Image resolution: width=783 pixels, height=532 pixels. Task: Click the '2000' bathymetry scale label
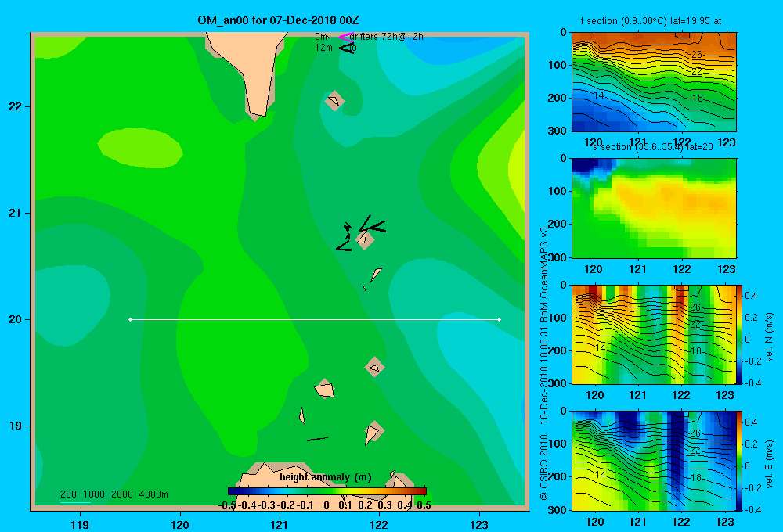click(x=122, y=494)
